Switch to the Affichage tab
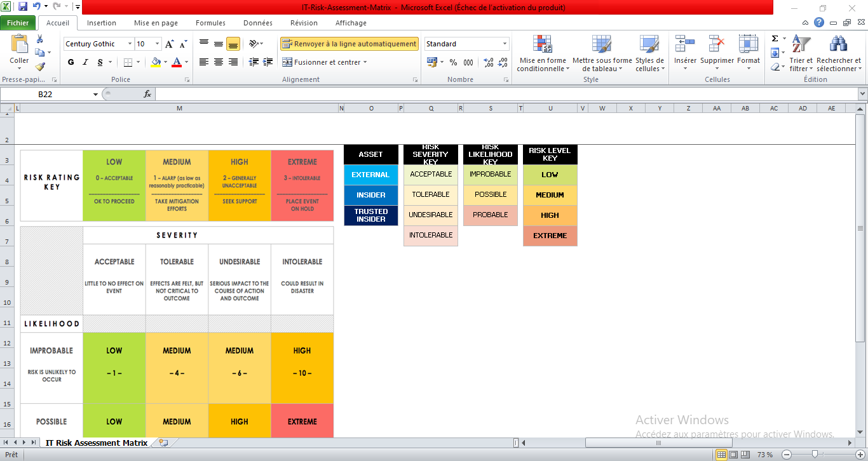Viewport: 868px width, 461px height. click(351, 23)
